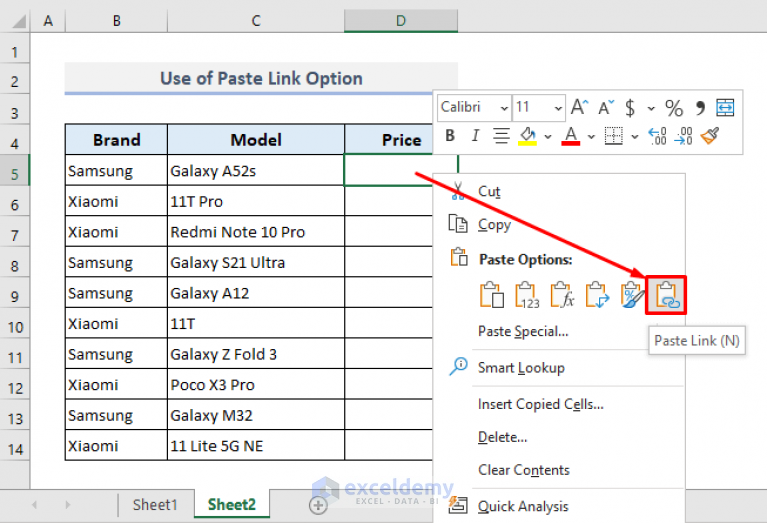The image size is (767, 523).
Task: Select the Paste Formulas (fx) icon
Action: 561,295
